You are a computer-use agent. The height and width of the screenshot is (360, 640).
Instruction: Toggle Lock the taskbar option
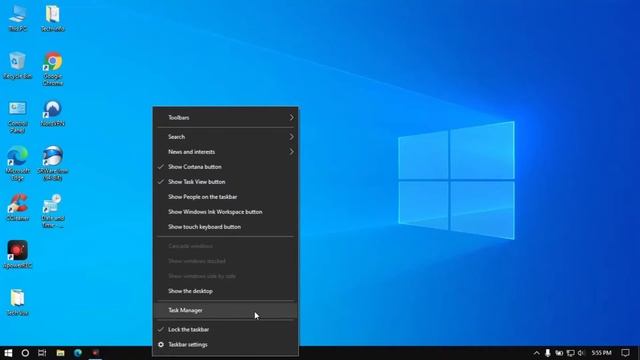point(225,330)
